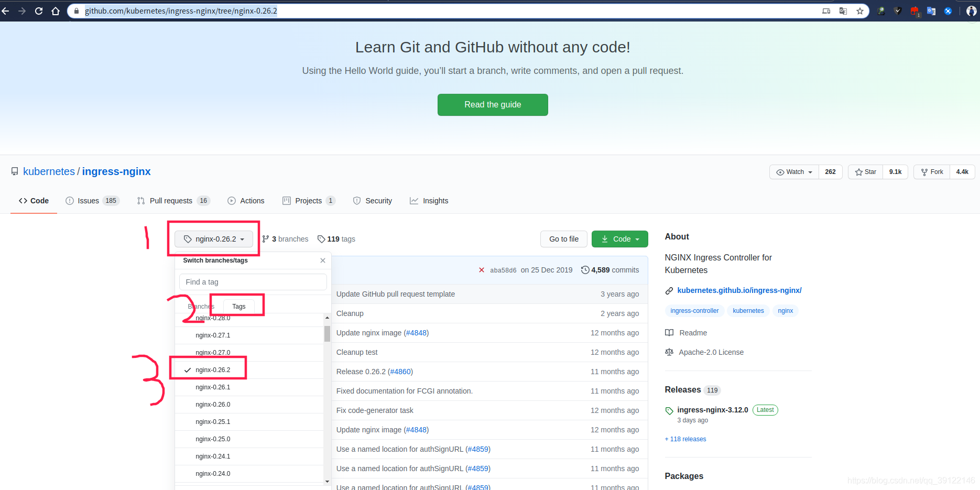Viewport: 980px width, 490px height.
Task: Click the Go to file button
Action: pyautogui.click(x=564, y=239)
